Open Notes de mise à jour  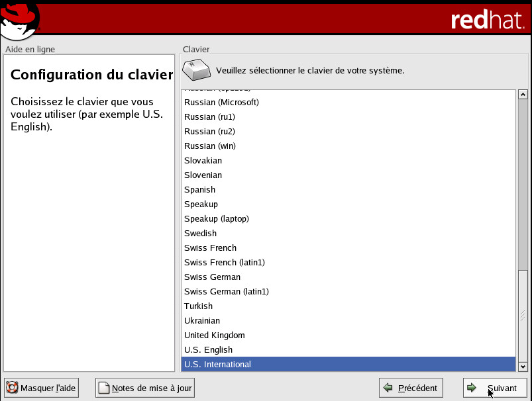[145, 388]
